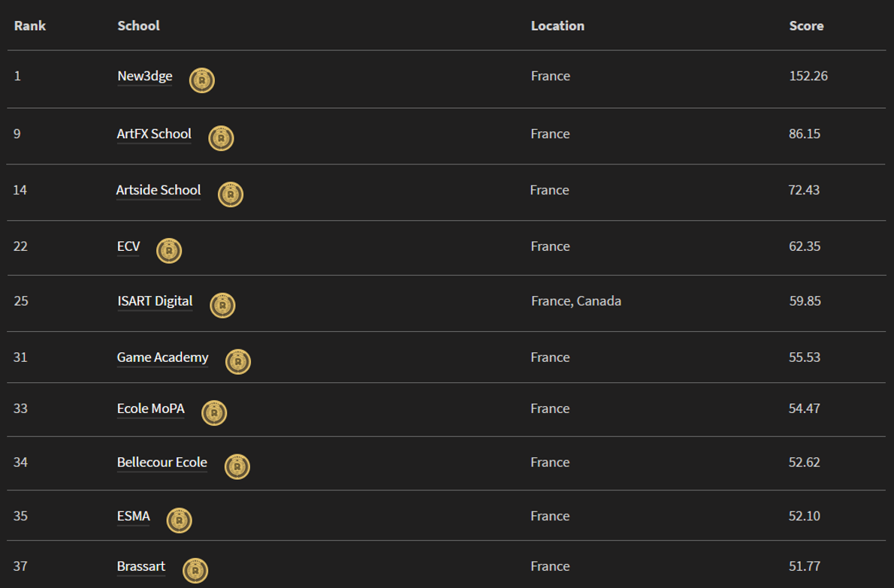Click the gold badge next to Bellecour Ecole
Viewport: 894px width, 588px height.
point(237,466)
